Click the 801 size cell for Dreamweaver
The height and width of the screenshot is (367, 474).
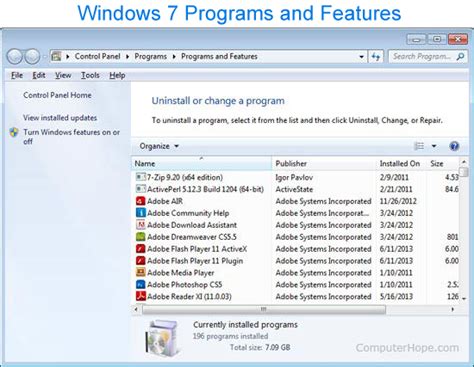(x=452, y=237)
